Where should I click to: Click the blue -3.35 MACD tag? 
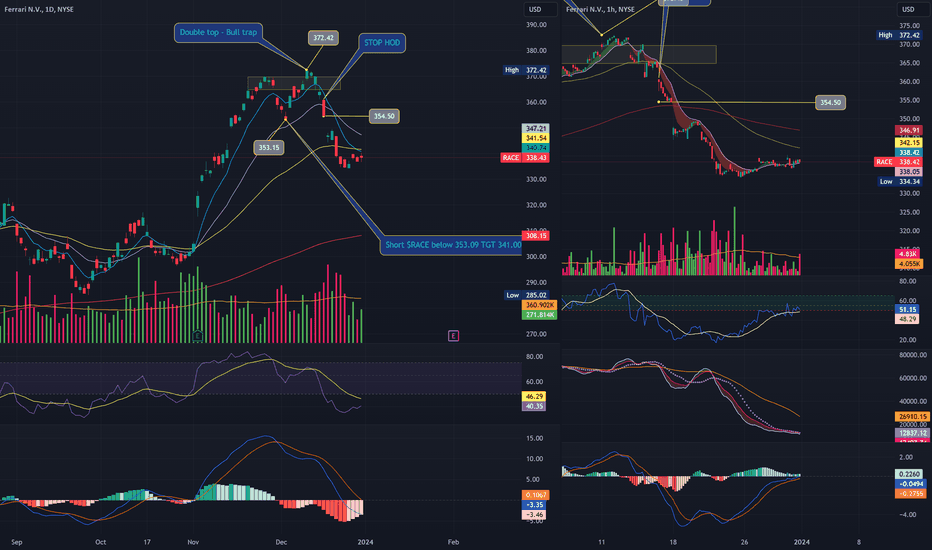536,505
